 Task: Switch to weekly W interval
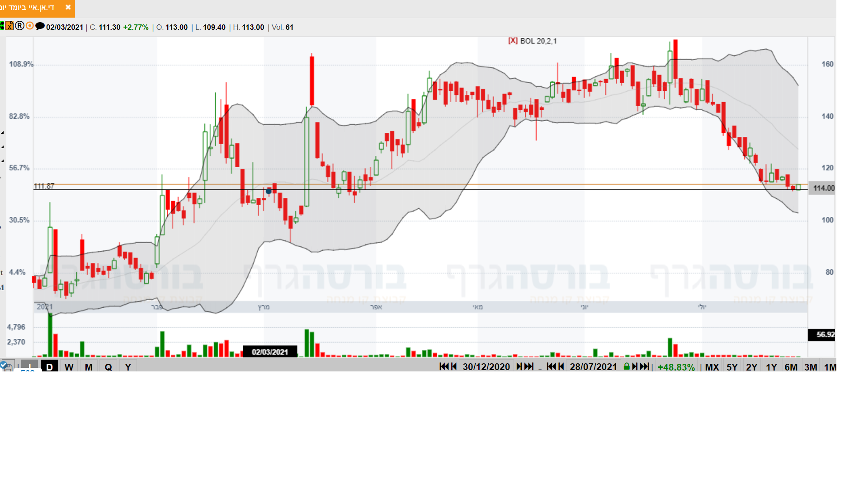point(69,367)
